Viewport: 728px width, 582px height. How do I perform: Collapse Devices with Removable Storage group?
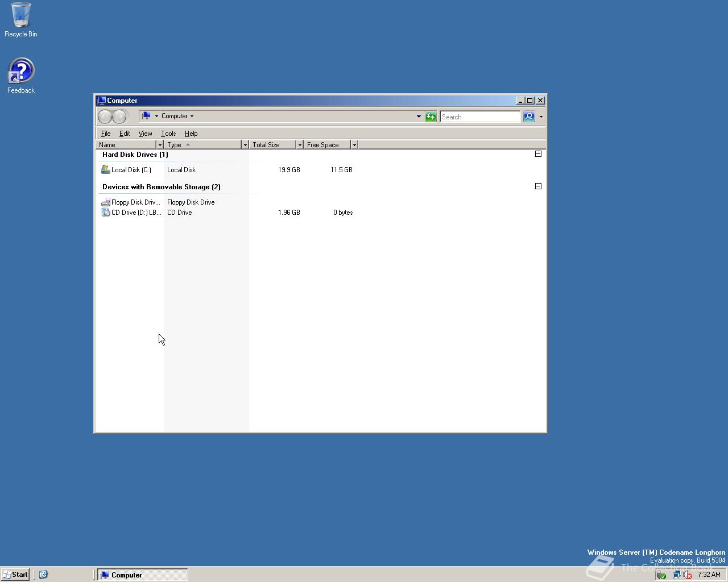tap(538, 186)
